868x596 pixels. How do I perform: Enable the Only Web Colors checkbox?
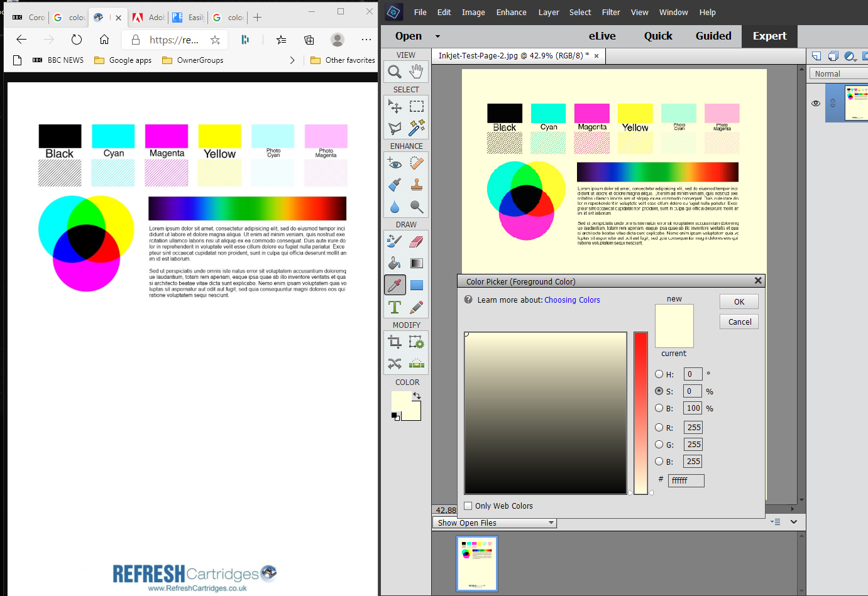coord(468,506)
